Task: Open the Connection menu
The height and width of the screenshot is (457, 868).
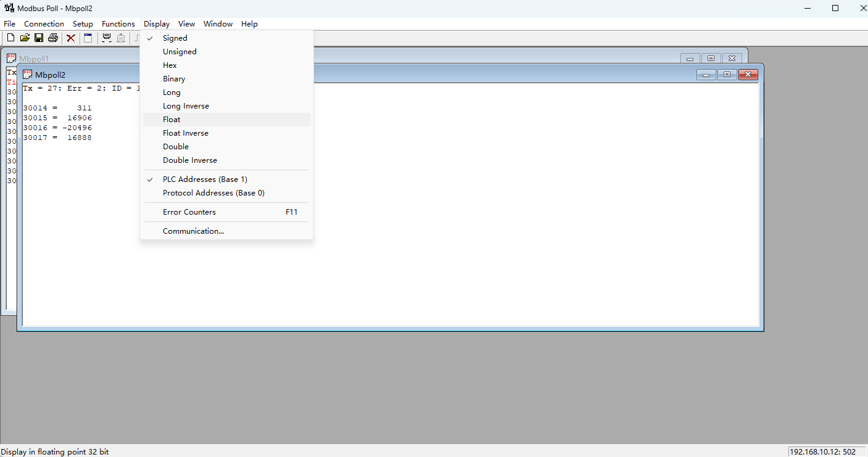Action: click(44, 24)
